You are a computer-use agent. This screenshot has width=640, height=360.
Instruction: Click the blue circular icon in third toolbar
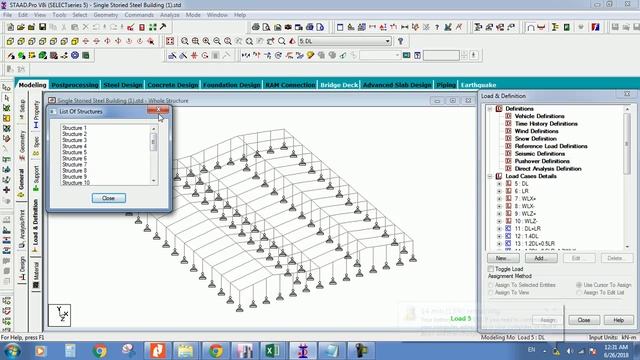tap(75, 56)
